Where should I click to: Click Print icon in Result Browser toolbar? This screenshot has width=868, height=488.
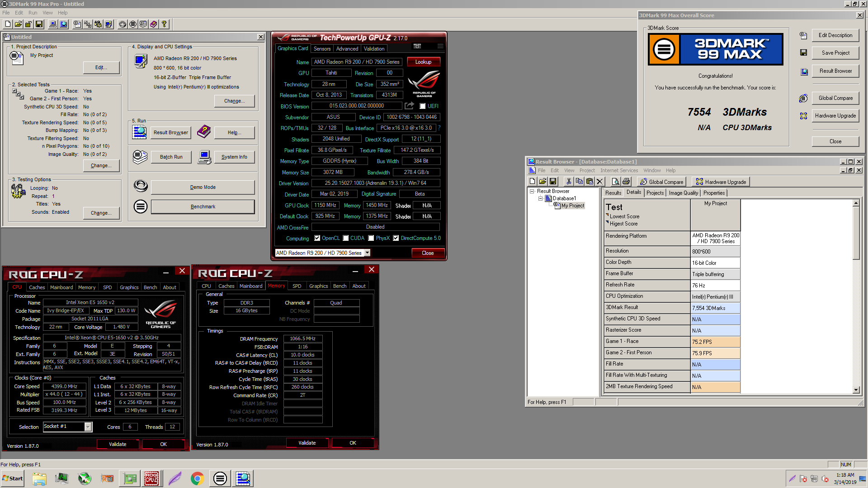click(626, 182)
